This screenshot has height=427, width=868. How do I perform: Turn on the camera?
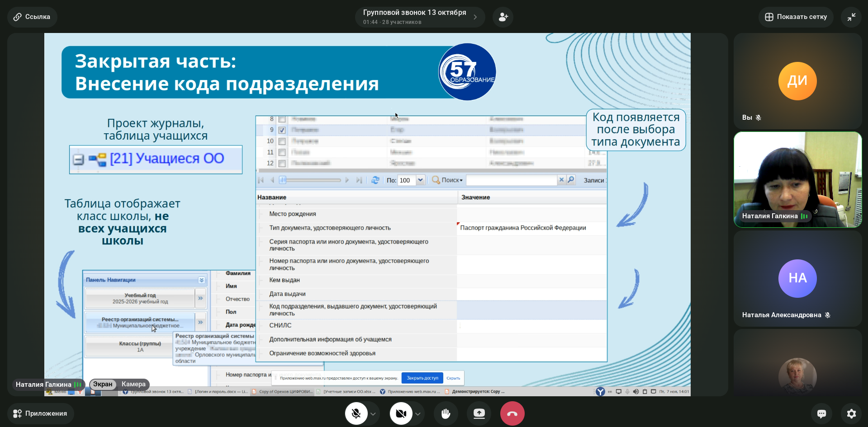(x=401, y=413)
